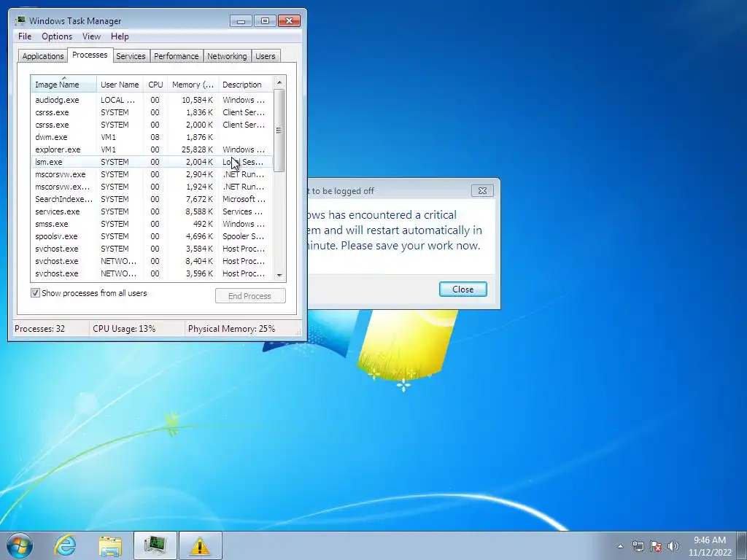
Task: Select svchost.exe row using 8,404 K
Action: 152,261
